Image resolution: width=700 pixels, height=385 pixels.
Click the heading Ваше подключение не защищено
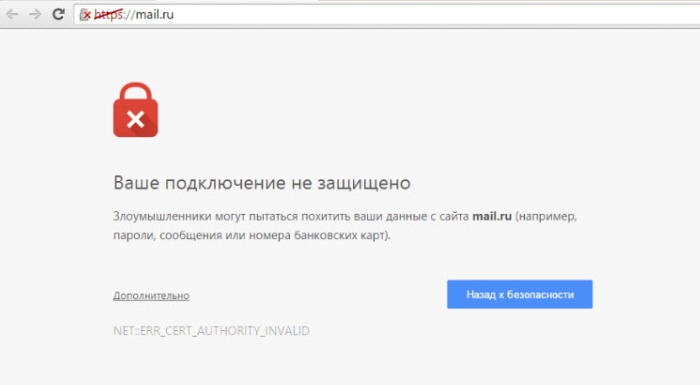[x=262, y=183]
